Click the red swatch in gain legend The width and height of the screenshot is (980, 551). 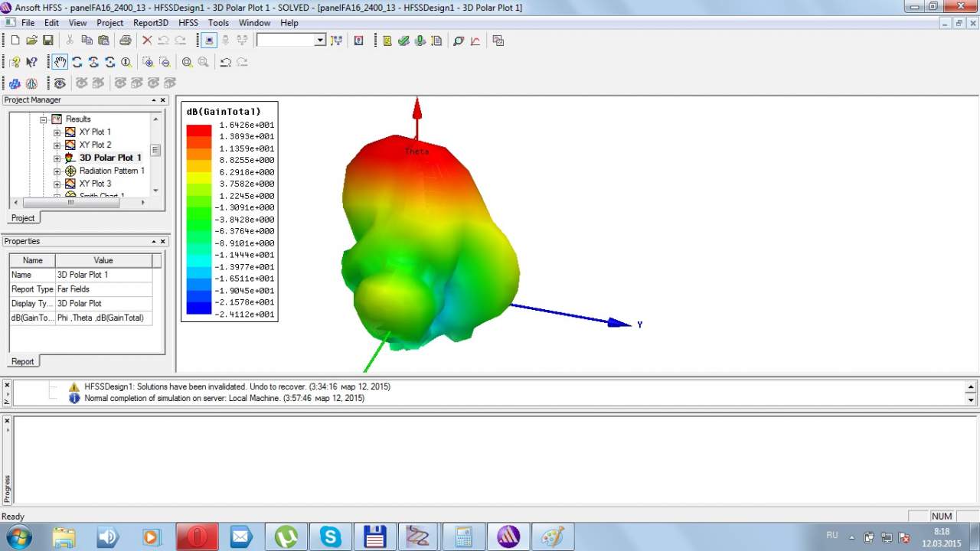198,130
